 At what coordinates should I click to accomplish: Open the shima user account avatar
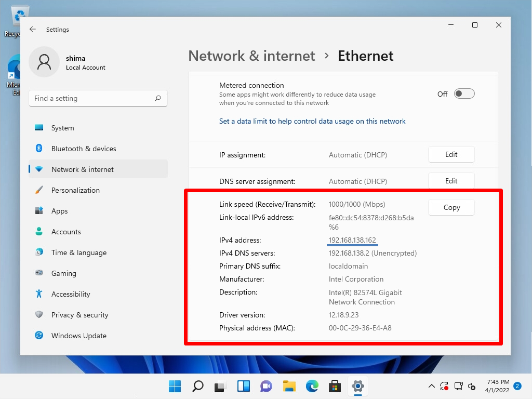point(45,62)
